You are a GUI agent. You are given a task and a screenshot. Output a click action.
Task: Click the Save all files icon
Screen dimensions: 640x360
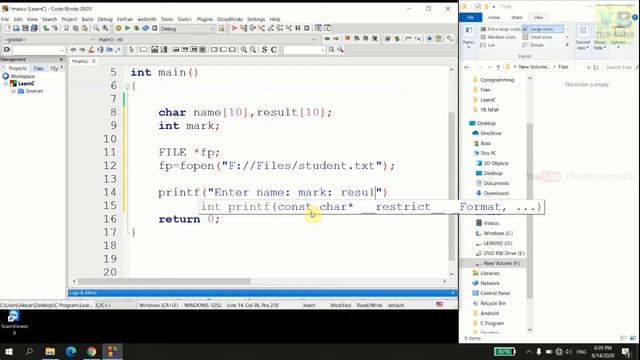(x=34, y=28)
